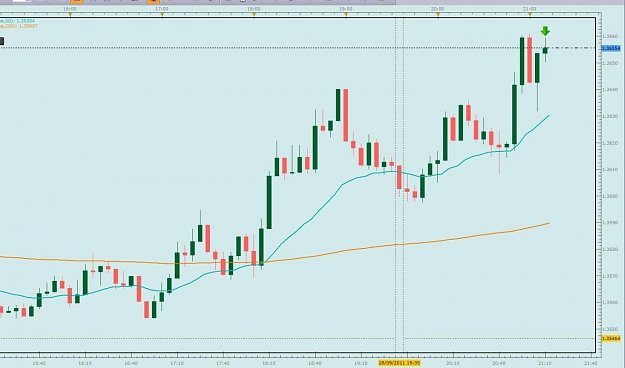The width and height of the screenshot is (625, 368).
Task: Select the long red candle after the 1.3640 peak
Action: (346, 115)
